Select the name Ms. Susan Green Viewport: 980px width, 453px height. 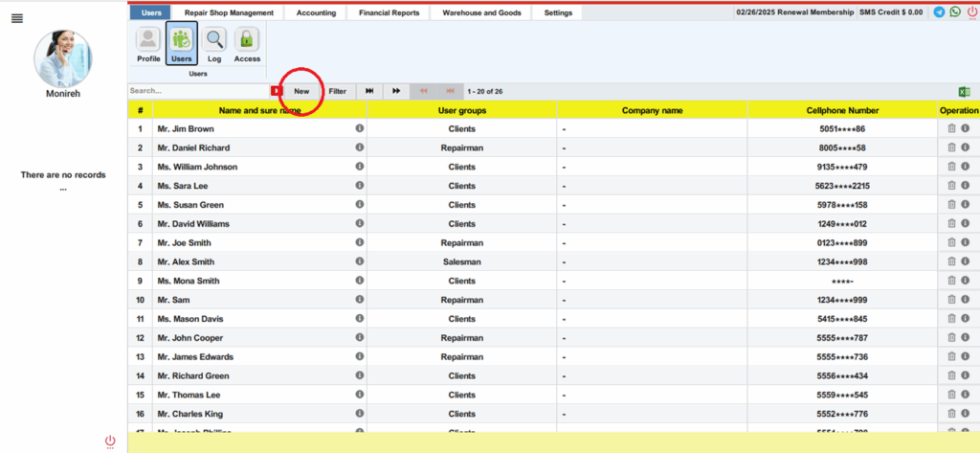(190, 205)
